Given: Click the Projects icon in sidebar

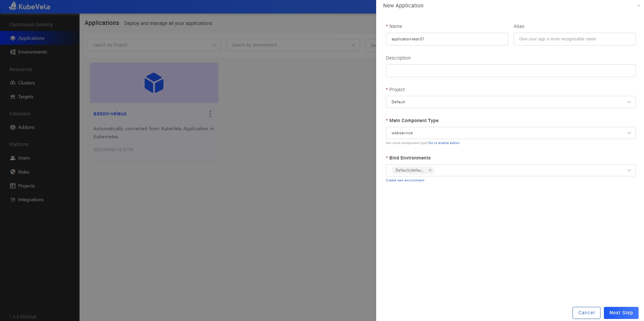Looking at the screenshot, I should coord(13,186).
